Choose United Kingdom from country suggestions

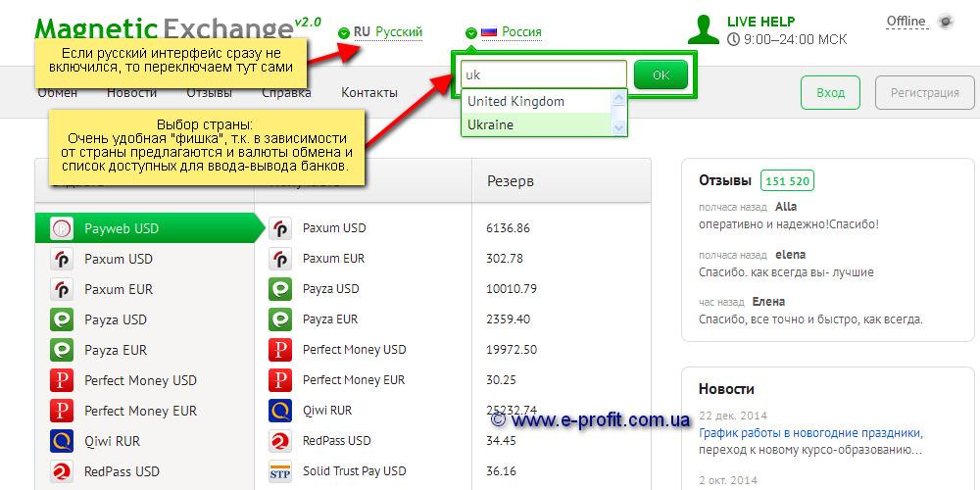537,101
